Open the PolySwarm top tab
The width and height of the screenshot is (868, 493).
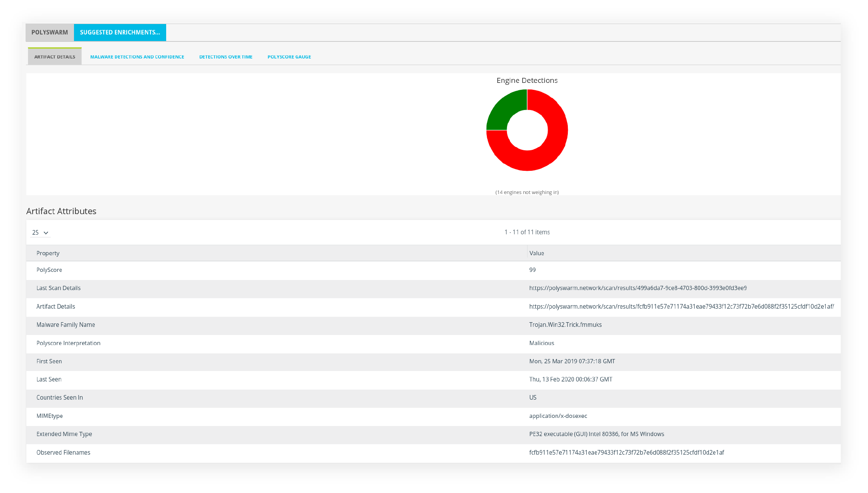(50, 33)
